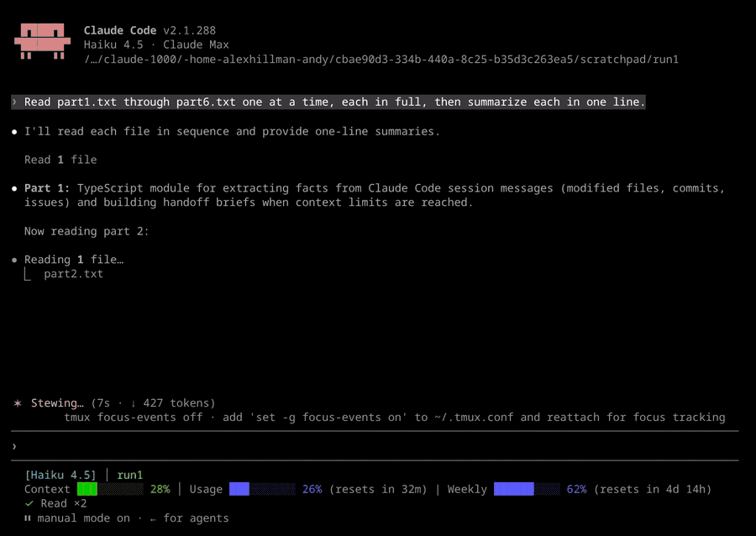Click the 'manual mode on' indicator text
This screenshot has width=756, height=536.
[x=83, y=518]
